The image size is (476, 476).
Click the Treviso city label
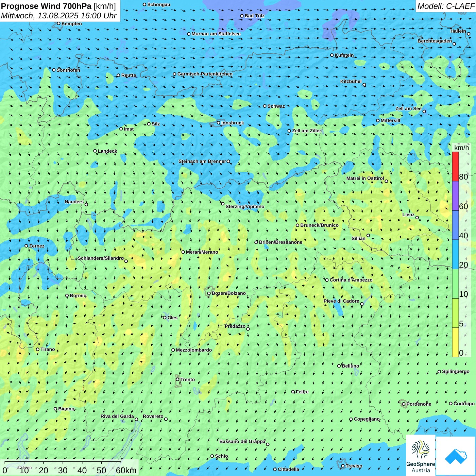click(x=354, y=466)
